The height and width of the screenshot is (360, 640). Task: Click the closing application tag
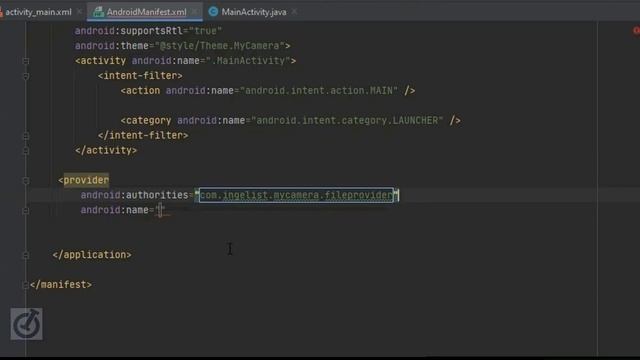(x=92, y=255)
